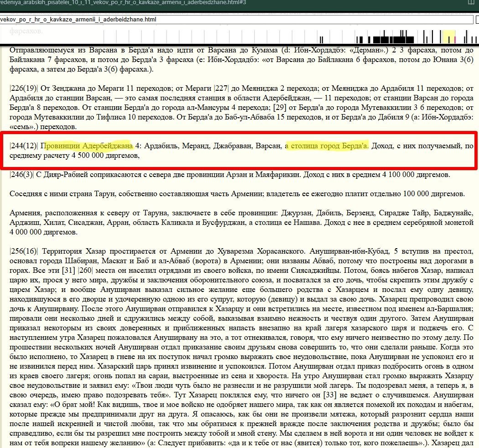Click the paragraph starting 'Армения, расположенная к северу'
The width and height of the screenshot is (479, 448).
[x=237, y=223]
